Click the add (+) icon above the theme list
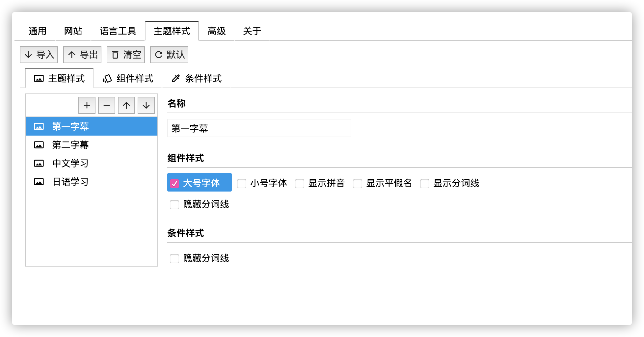 pos(87,105)
